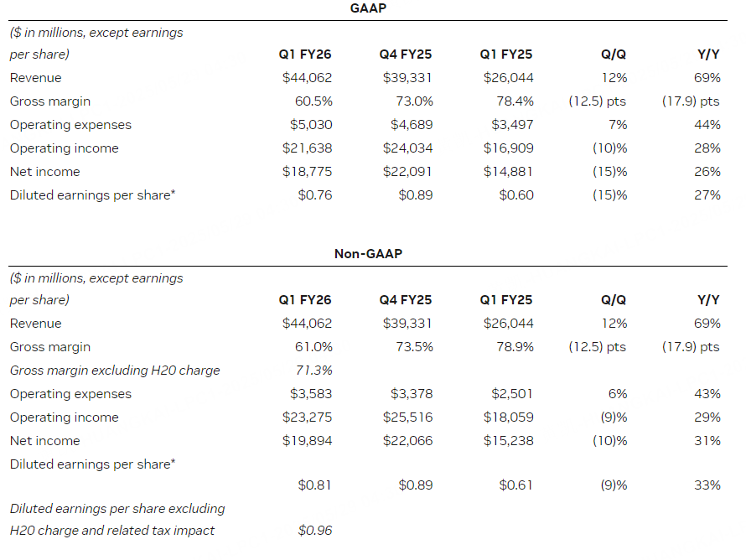Screen dimensions: 746x560
Task: Click Non-GAAP diluted EPS $0.81
Action: click(x=314, y=485)
